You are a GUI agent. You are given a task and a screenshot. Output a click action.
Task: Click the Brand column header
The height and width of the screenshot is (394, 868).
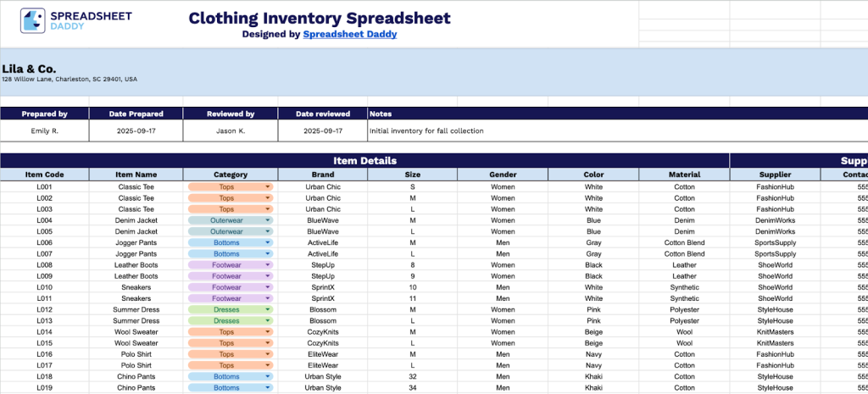[x=323, y=175]
